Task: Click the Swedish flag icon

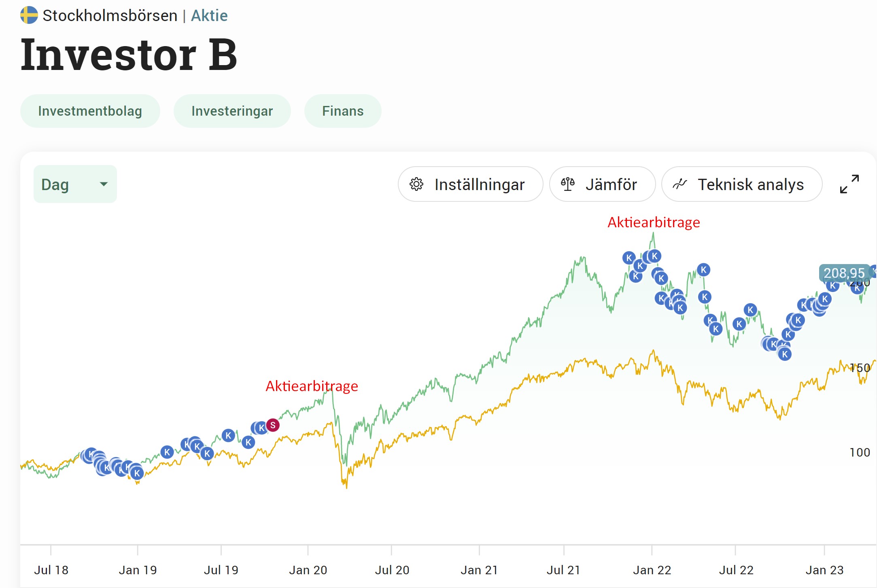Action: pos(29,15)
